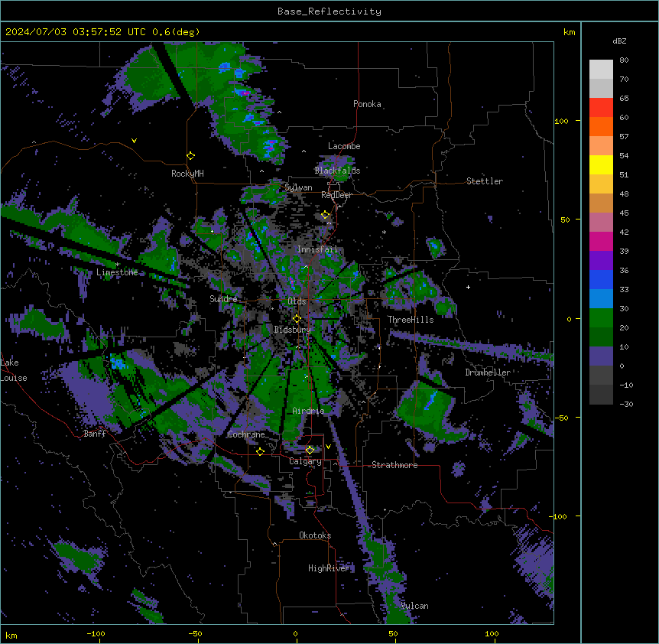Click the timestamp 2024/07/03 03:57:52 UTC

click(x=76, y=32)
